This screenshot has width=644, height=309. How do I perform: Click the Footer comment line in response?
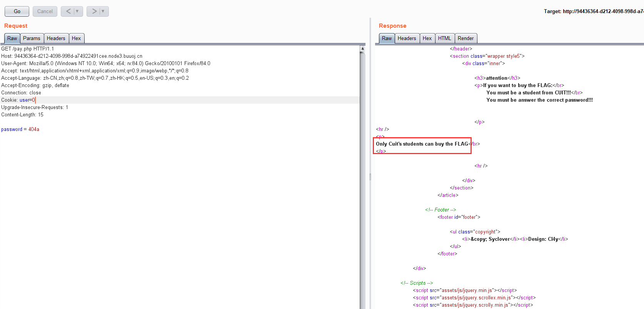point(440,210)
